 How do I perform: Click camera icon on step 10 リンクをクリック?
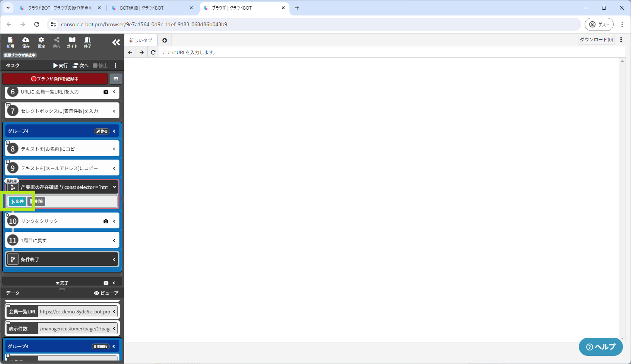pyautogui.click(x=106, y=221)
